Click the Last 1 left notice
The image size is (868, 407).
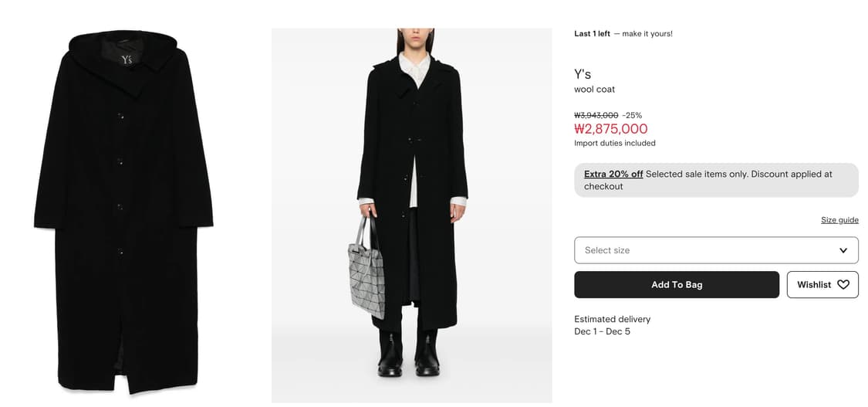click(x=593, y=34)
